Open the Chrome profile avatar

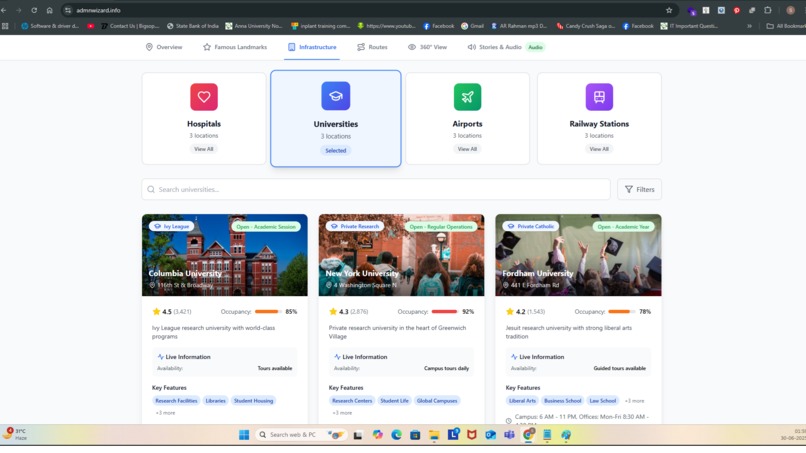coord(791,10)
